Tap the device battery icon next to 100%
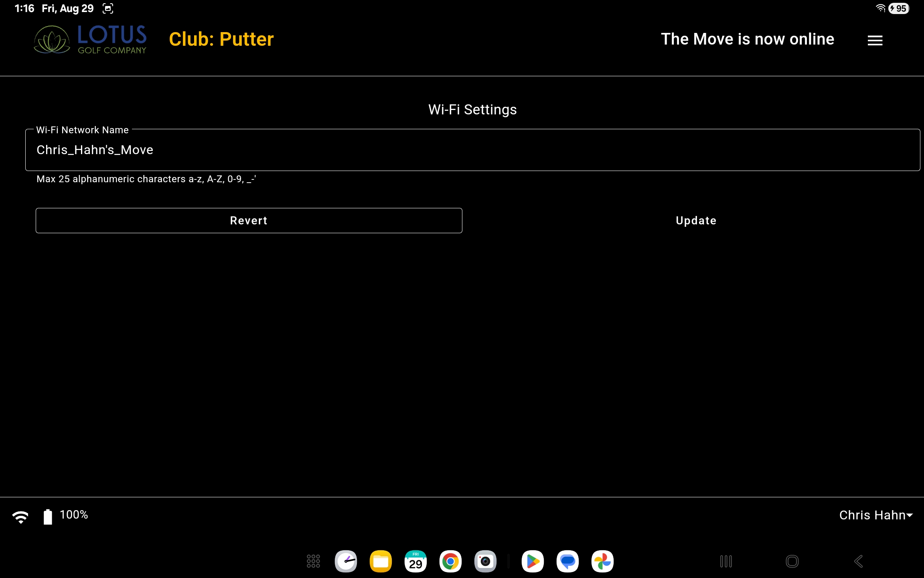Viewport: 924px width, 578px height. [48, 516]
